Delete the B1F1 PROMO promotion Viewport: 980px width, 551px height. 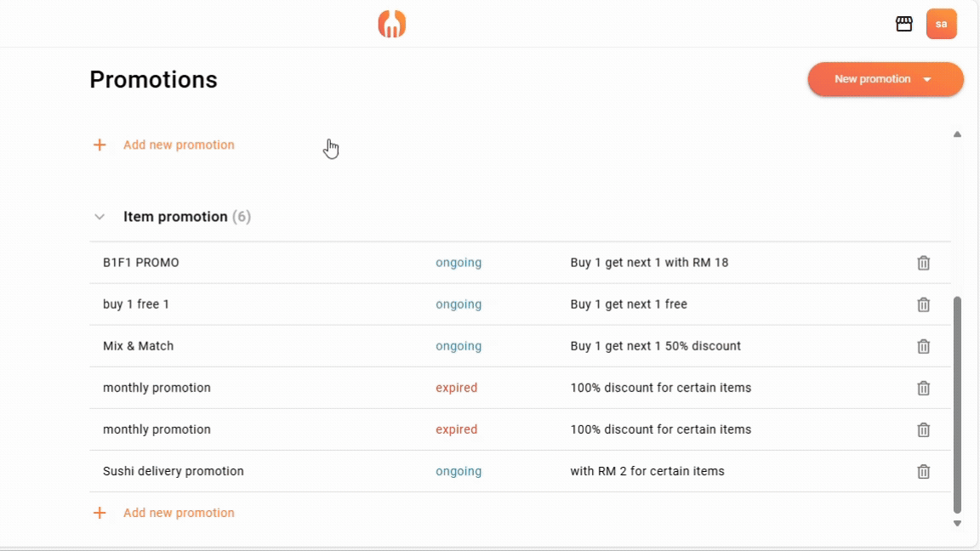923,263
